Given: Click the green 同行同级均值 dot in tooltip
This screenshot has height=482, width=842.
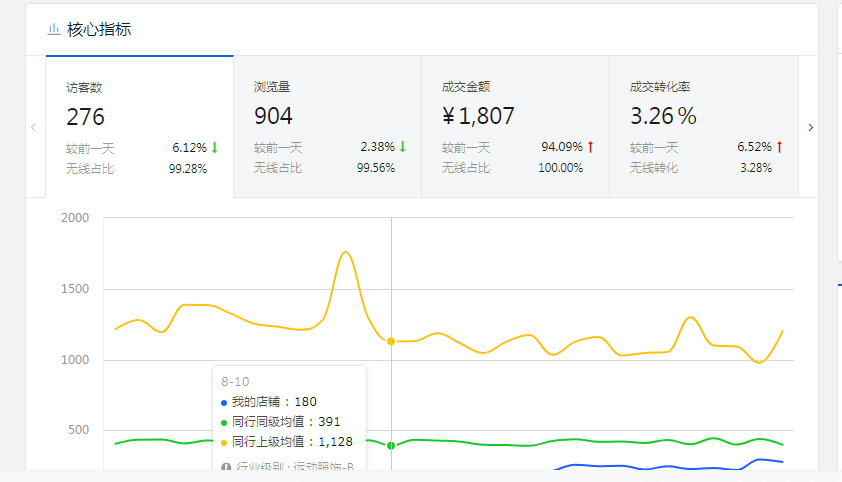Looking at the screenshot, I should 224,422.
